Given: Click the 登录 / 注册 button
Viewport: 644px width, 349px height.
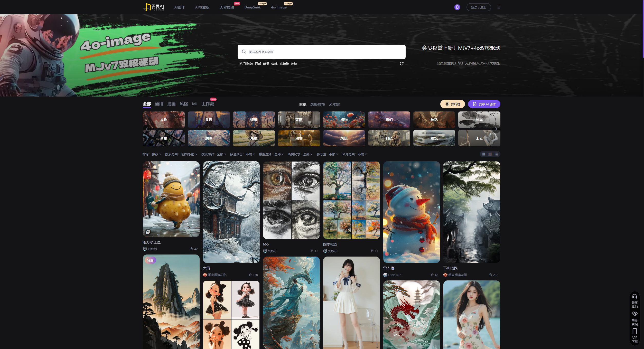Looking at the screenshot, I should [x=479, y=7].
